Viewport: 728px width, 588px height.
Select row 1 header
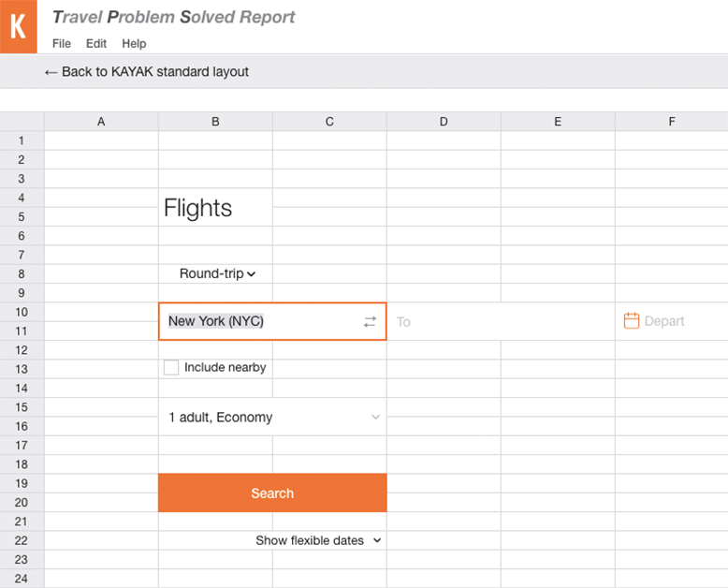[22, 140]
